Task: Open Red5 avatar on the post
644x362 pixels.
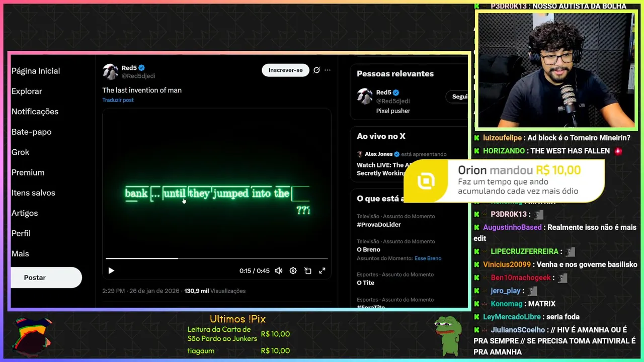Action: tap(110, 72)
